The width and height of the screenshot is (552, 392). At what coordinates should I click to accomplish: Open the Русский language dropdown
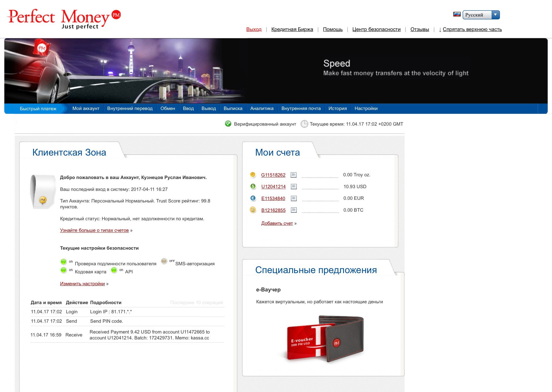pos(481,15)
